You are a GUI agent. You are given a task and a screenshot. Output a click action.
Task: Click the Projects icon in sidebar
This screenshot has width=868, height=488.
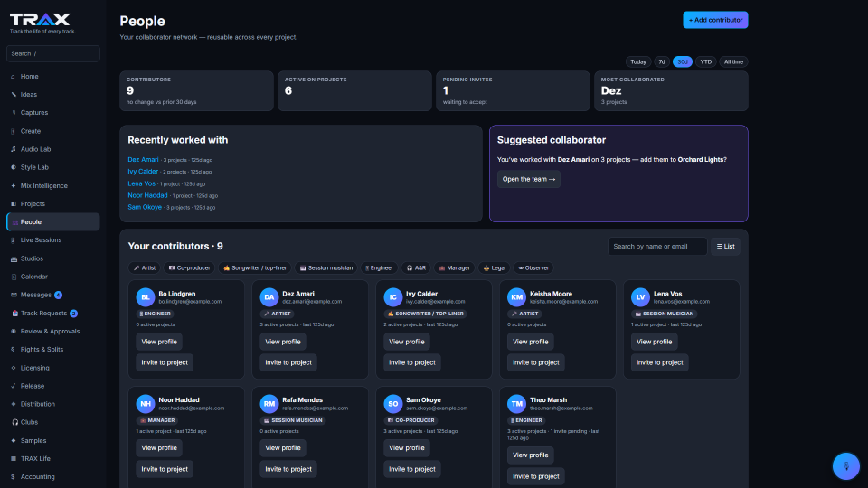pyautogui.click(x=14, y=203)
